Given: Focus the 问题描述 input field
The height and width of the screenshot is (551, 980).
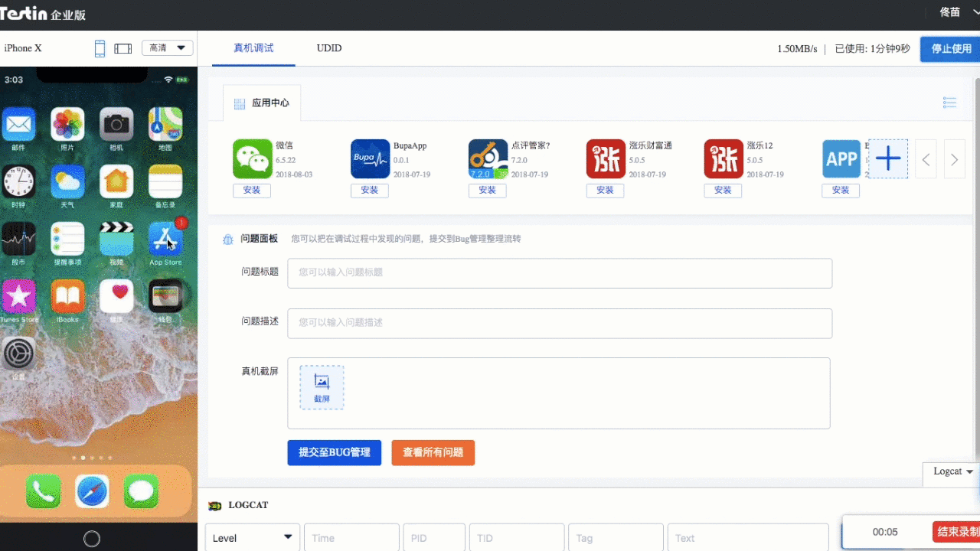Looking at the screenshot, I should coord(560,323).
